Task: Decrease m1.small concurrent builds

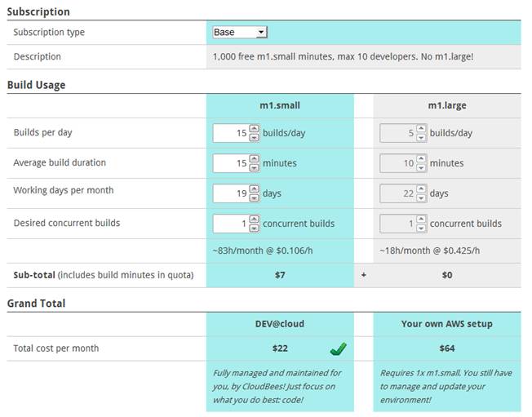Action: click(x=254, y=228)
